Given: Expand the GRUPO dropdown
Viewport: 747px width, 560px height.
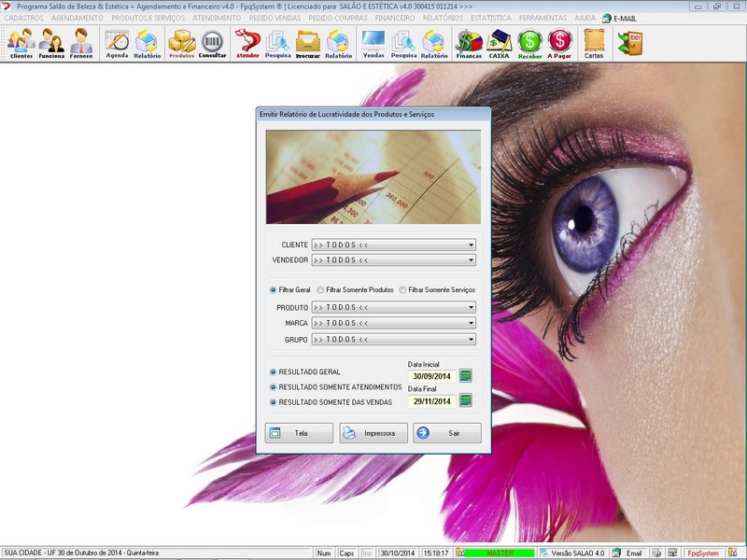Looking at the screenshot, I should (x=471, y=339).
